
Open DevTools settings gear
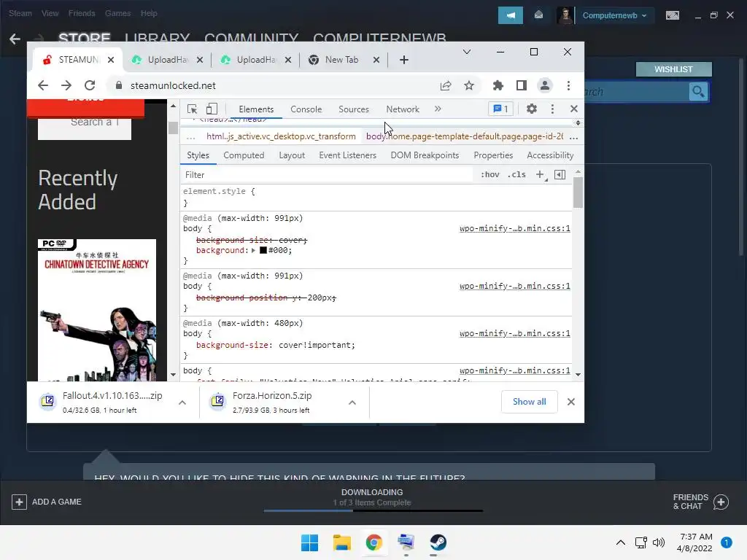(x=532, y=109)
